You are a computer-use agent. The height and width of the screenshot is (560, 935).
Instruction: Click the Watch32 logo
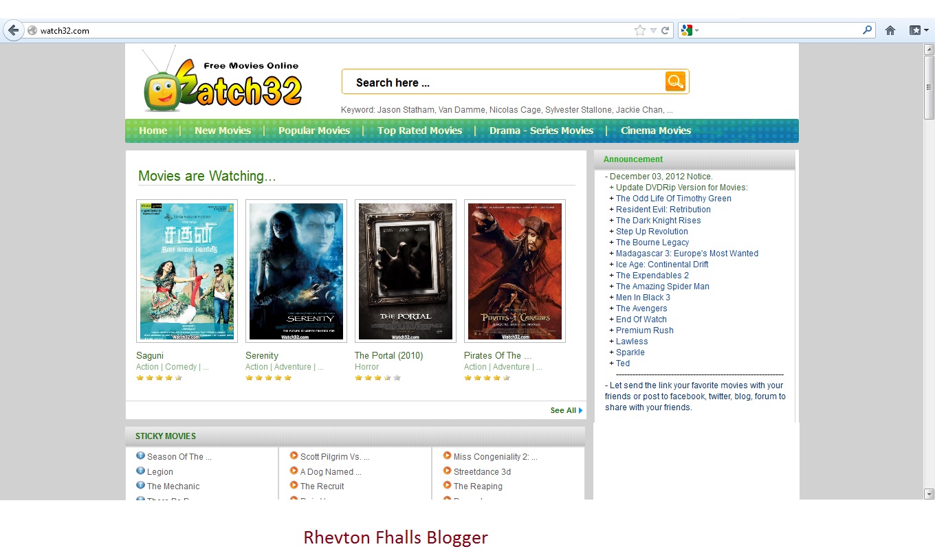click(223, 79)
